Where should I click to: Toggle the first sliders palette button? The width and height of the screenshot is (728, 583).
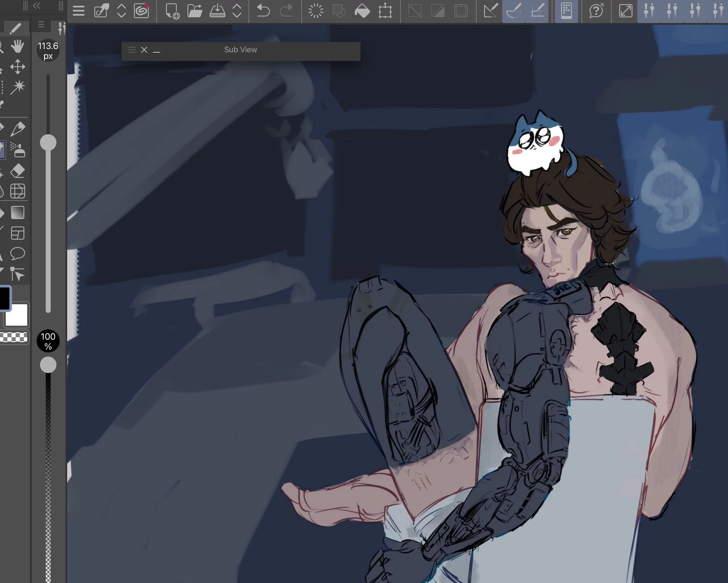(x=649, y=11)
